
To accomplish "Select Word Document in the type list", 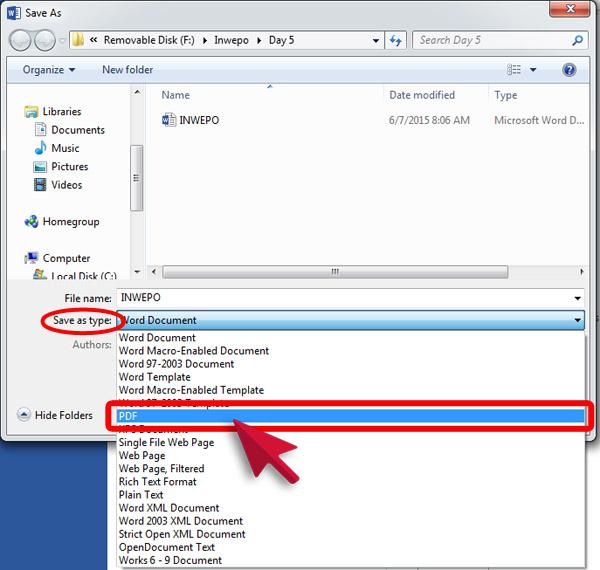I will [x=351, y=338].
